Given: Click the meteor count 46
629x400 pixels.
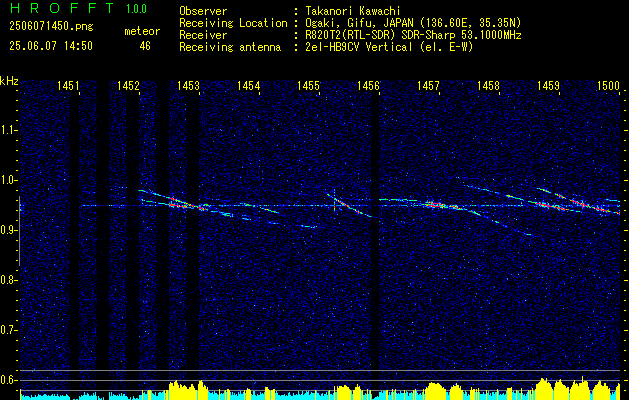Looking at the screenshot, I should point(145,46).
